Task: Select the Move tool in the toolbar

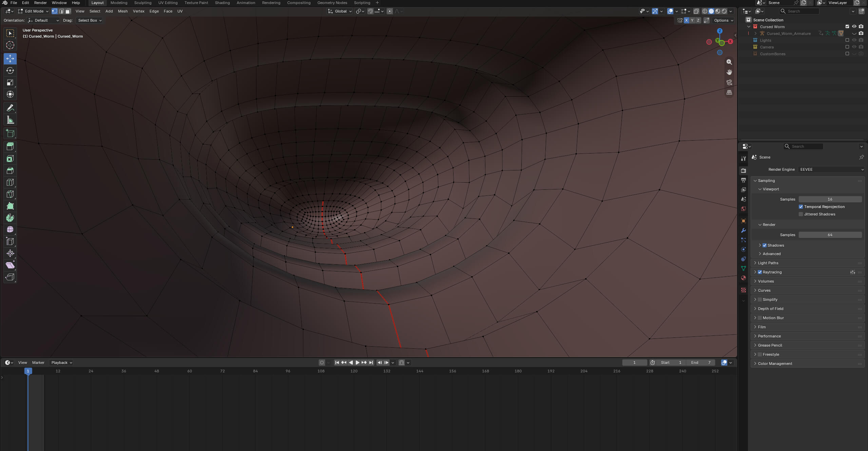Action: (x=10, y=59)
